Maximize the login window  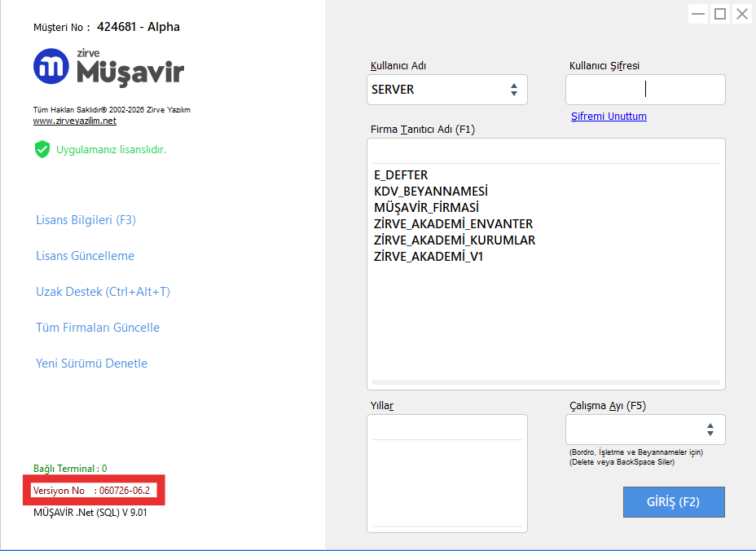720,14
